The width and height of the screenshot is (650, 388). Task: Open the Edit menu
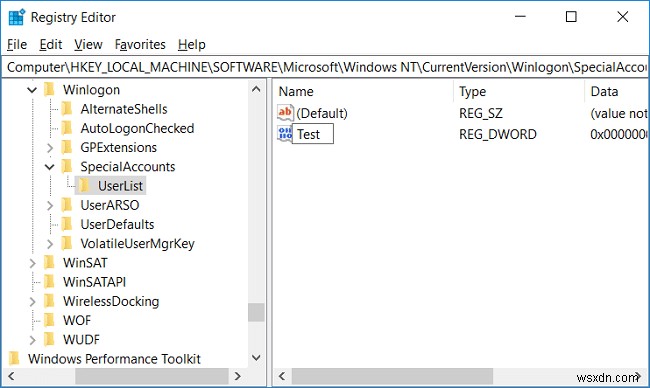tap(51, 44)
